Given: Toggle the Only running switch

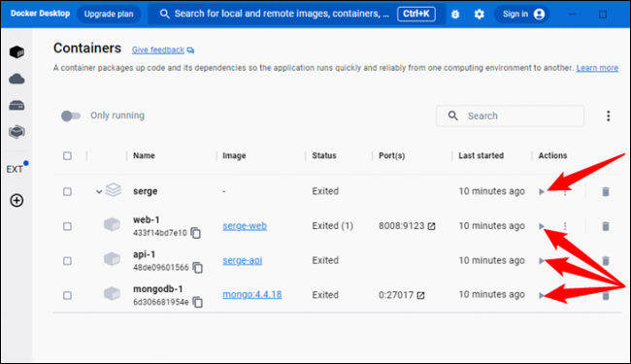Looking at the screenshot, I should coord(71,116).
